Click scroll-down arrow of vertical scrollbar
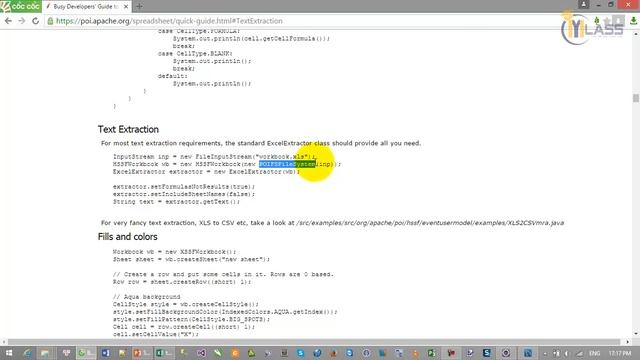The image size is (640, 360). coord(636,334)
